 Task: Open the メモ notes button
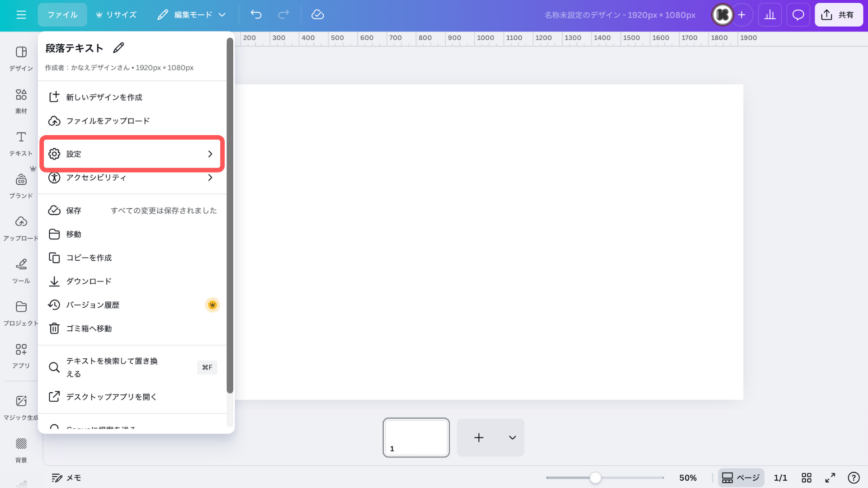click(66, 478)
